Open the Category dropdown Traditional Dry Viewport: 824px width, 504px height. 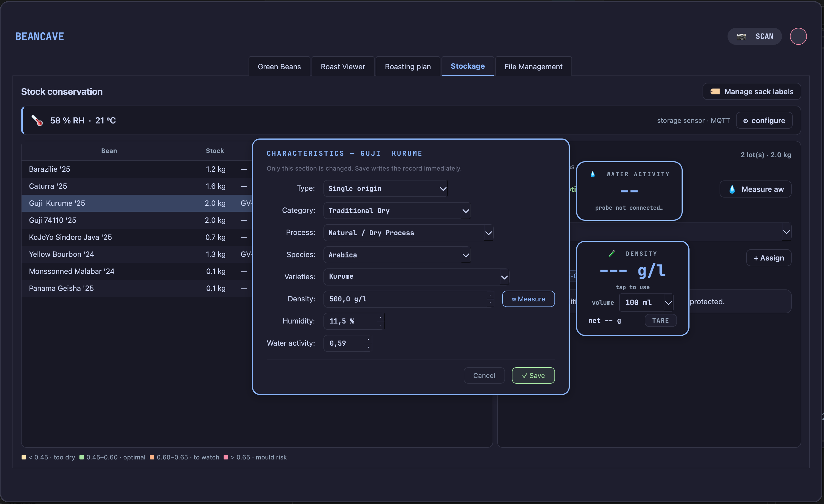(397, 211)
